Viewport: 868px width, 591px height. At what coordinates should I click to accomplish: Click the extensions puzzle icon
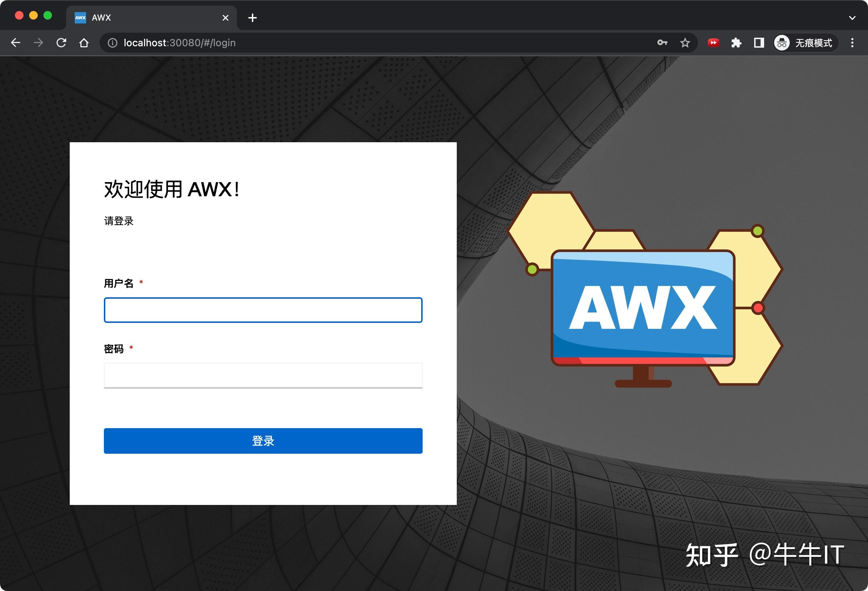click(736, 43)
